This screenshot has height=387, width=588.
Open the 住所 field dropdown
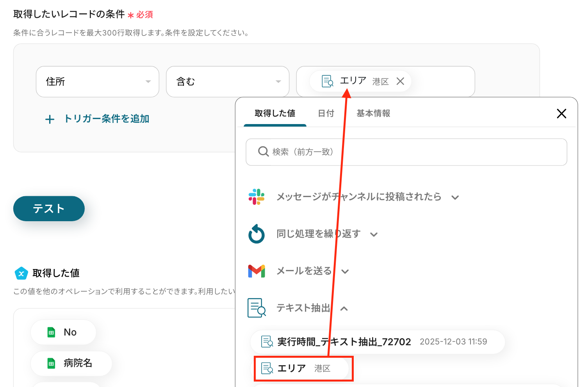coord(97,82)
